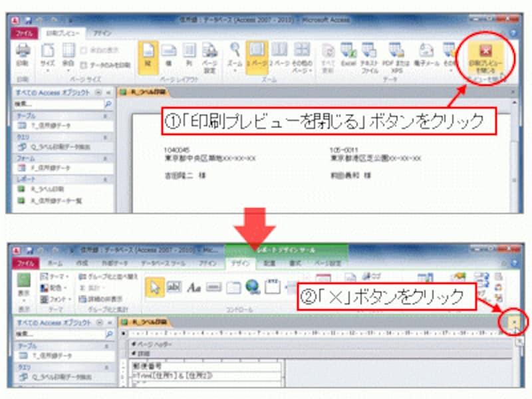Select F_住所録データ form in upper pane
532x399 pixels.
point(63,168)
